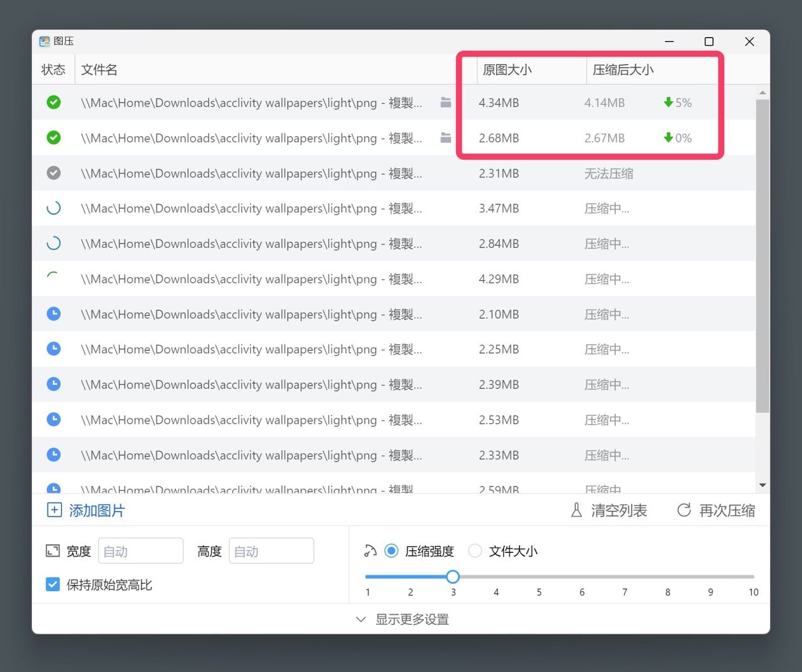
Task: Minimize the 图压 window
Action: [669, 41]
